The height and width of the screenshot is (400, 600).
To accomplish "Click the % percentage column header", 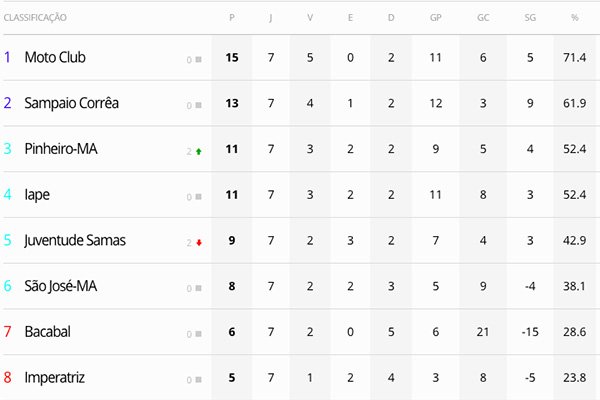I will click(x=574, y=18).
